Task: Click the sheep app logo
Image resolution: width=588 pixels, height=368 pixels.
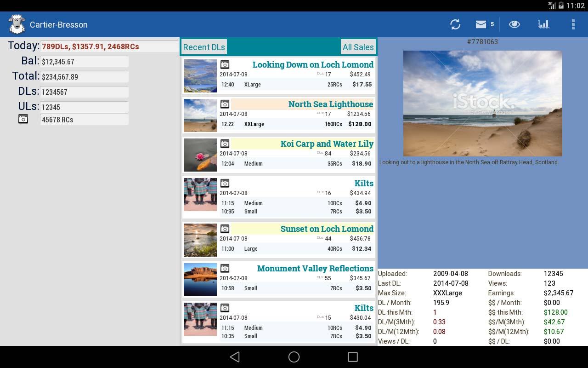Action: pyautogui.click(x=17, y=23)
